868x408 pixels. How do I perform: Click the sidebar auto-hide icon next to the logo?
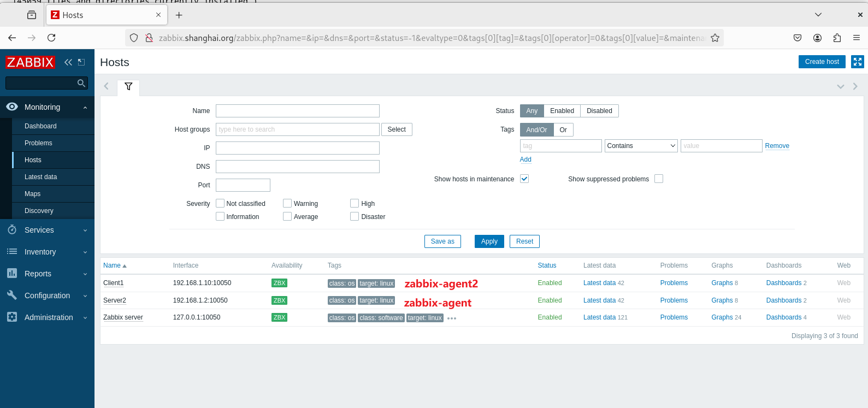81,62
